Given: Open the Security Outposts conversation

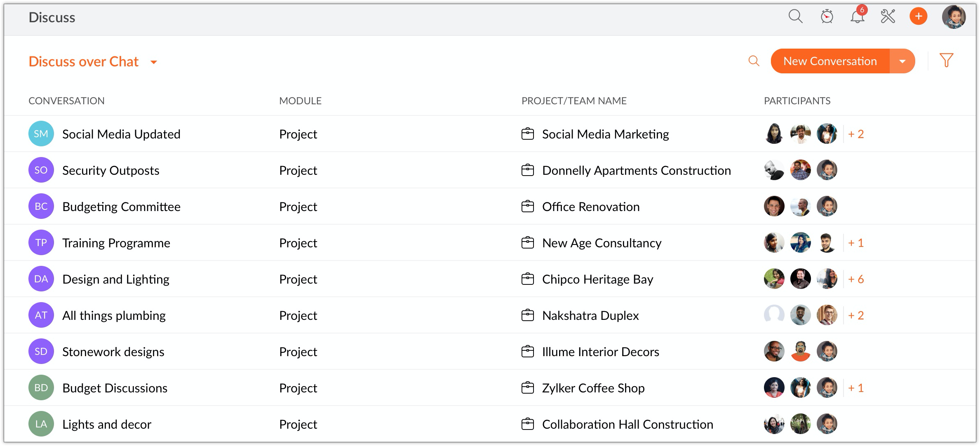Looking at the screenshot, I should (110, 170).
